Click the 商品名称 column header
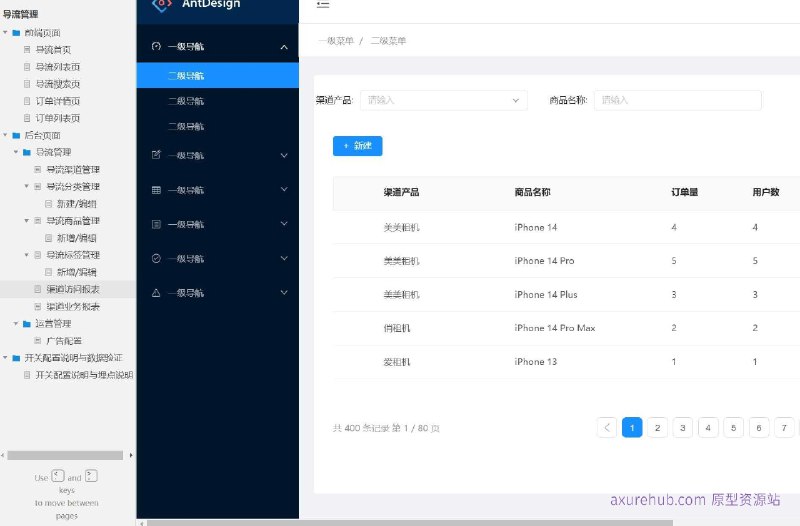This screenshot has height=526, width=800. 532,192
